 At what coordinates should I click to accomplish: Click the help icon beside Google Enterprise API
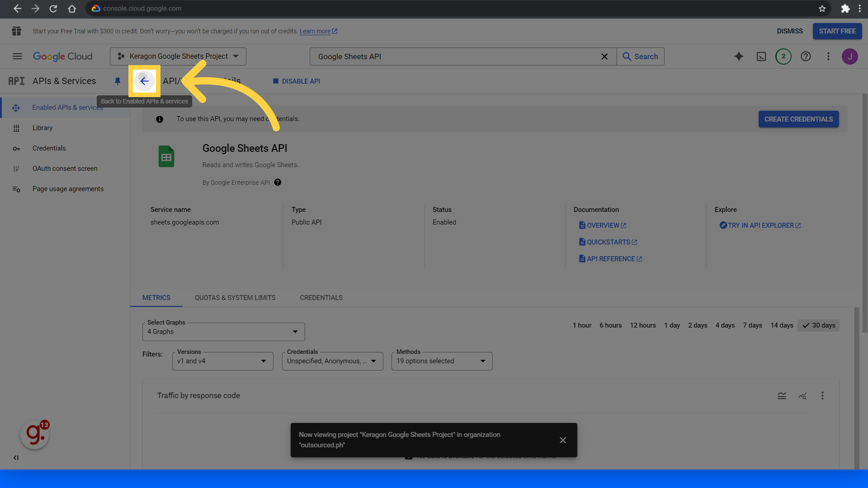coord(278,183)
